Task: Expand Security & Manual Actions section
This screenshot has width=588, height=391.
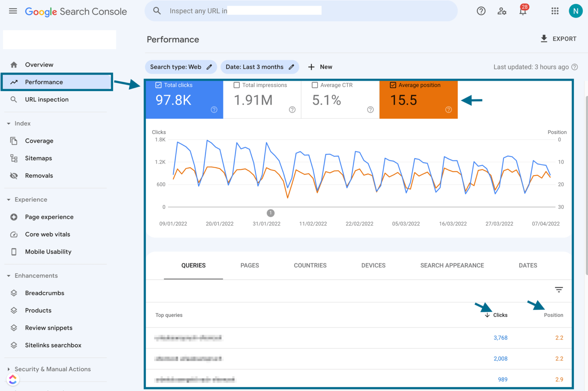Action: pos(9,369)
